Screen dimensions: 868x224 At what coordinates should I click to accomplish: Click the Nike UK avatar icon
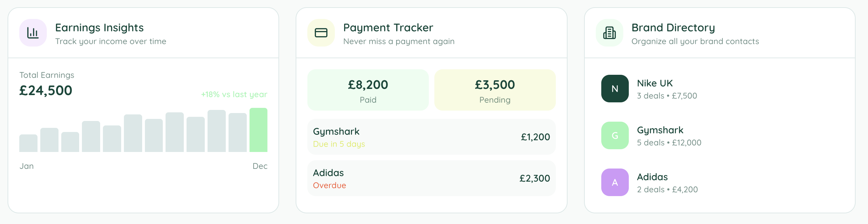pos(615,89)
